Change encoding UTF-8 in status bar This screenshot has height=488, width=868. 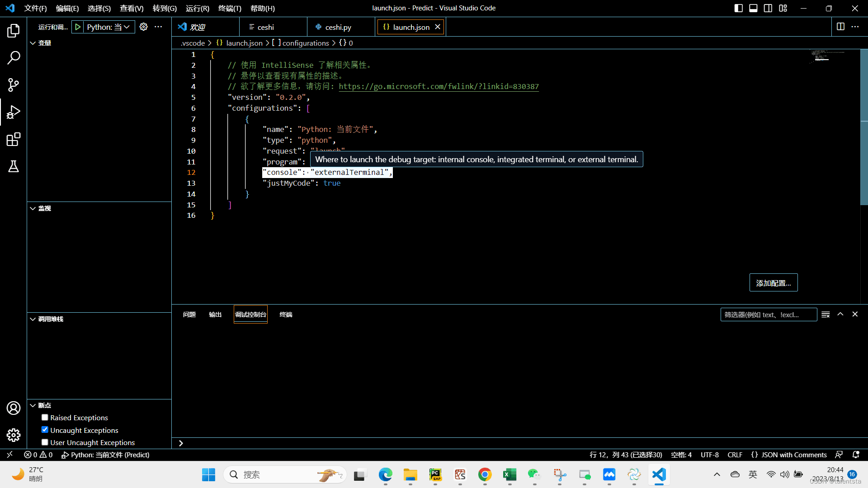(709, 455)
